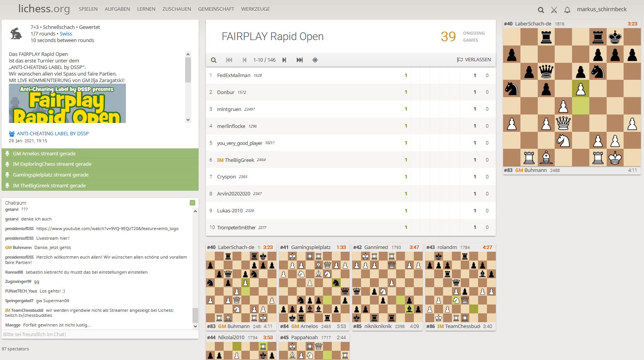Image resolution: width=644 pixels, height=360 pixels.
Task: Select Lukas-2010 standings row
Action: [351, 211]
